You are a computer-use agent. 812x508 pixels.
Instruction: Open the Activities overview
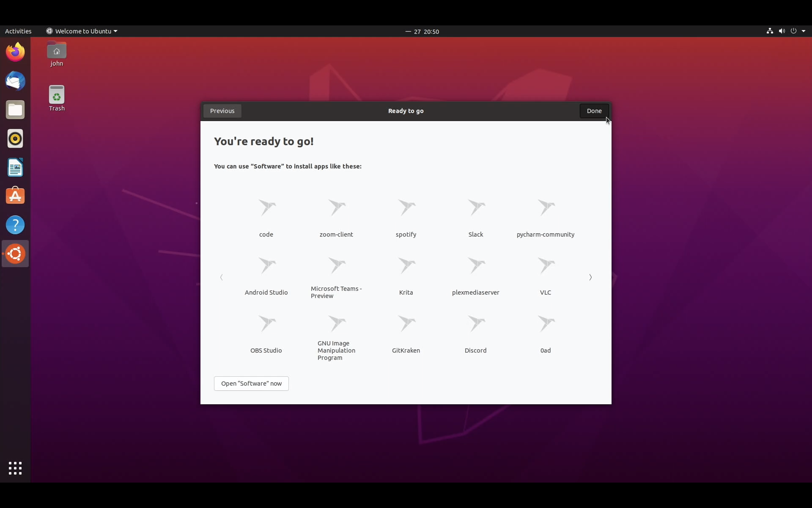click(18, 31)
